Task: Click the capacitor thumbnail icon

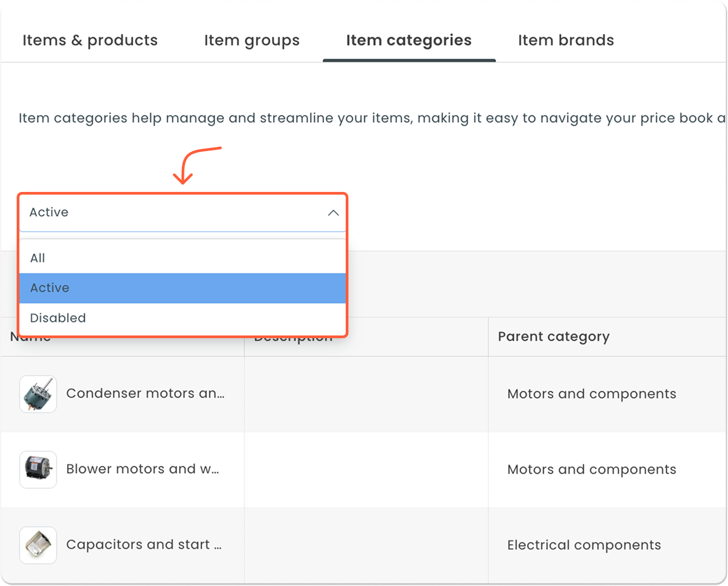Action: coord(38,545)
